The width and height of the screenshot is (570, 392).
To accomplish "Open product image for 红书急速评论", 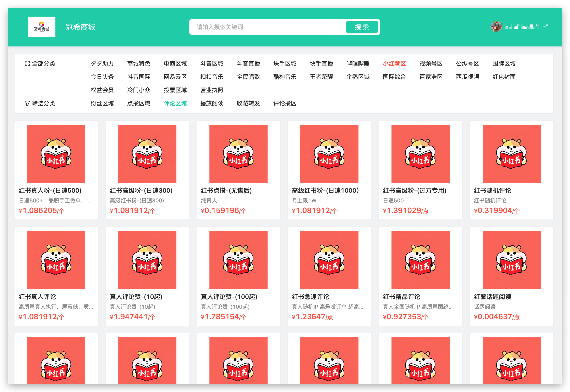I will click(x=329, y=260).
